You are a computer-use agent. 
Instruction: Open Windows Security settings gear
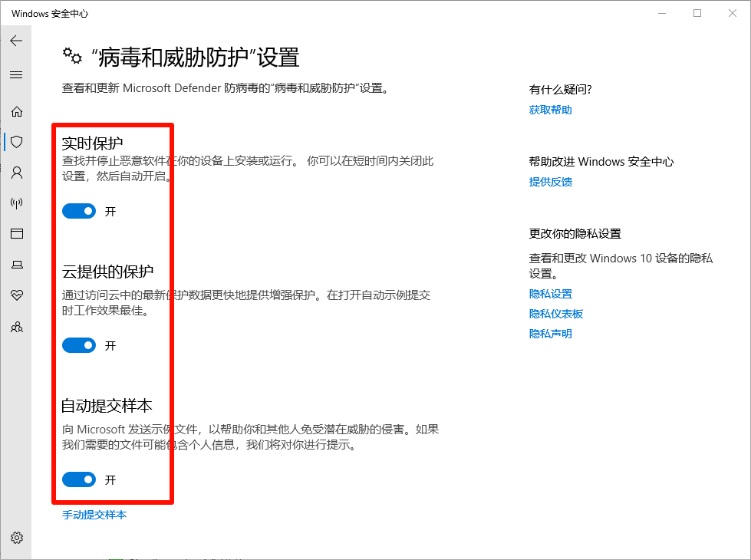click(x=17, y=538)
